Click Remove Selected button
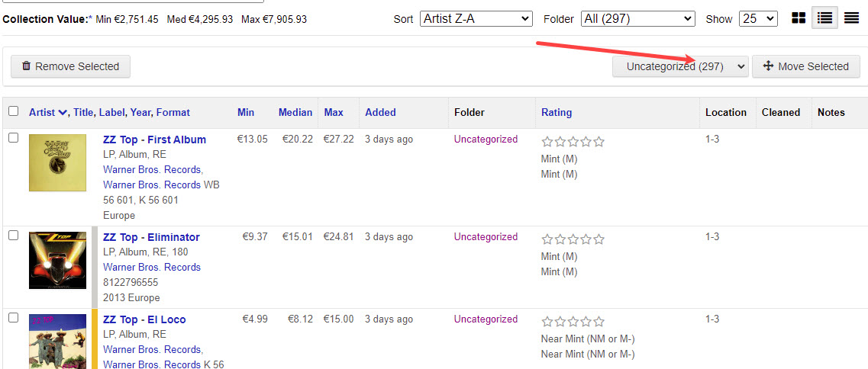Viewport: 868px width, 369px height. coord(70,66)
